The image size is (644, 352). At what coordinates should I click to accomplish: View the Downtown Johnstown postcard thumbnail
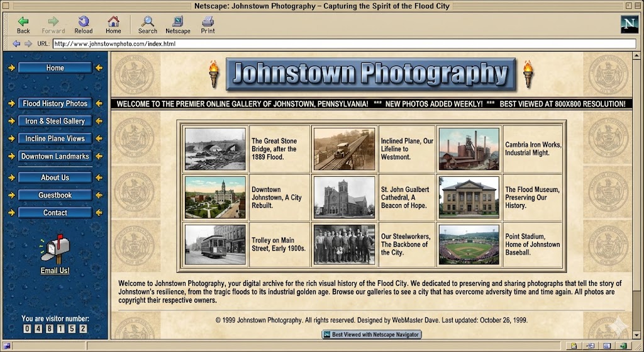[215, 197]
